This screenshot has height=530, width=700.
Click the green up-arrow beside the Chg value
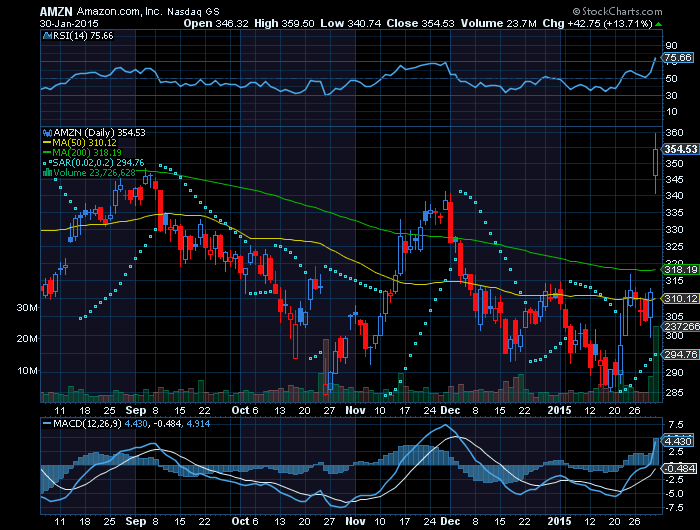(658, 24)
